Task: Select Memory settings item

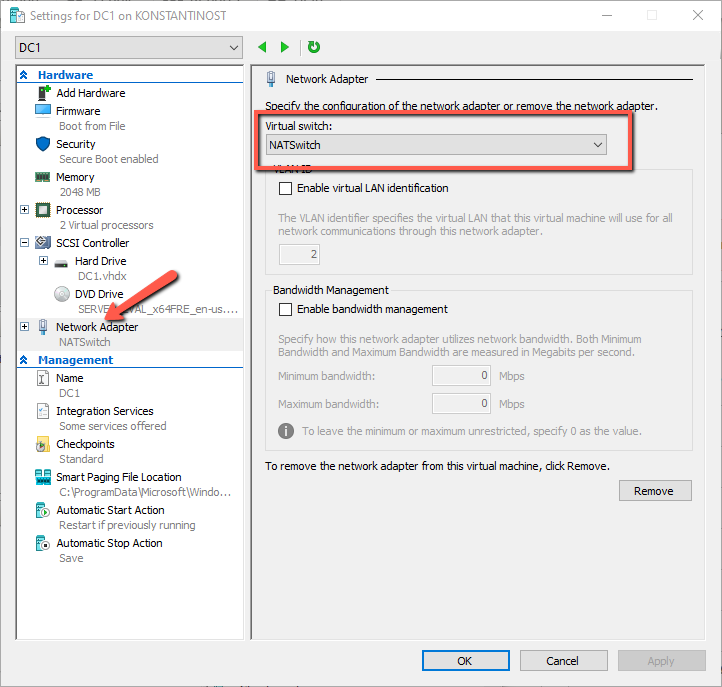Action: 75,177
